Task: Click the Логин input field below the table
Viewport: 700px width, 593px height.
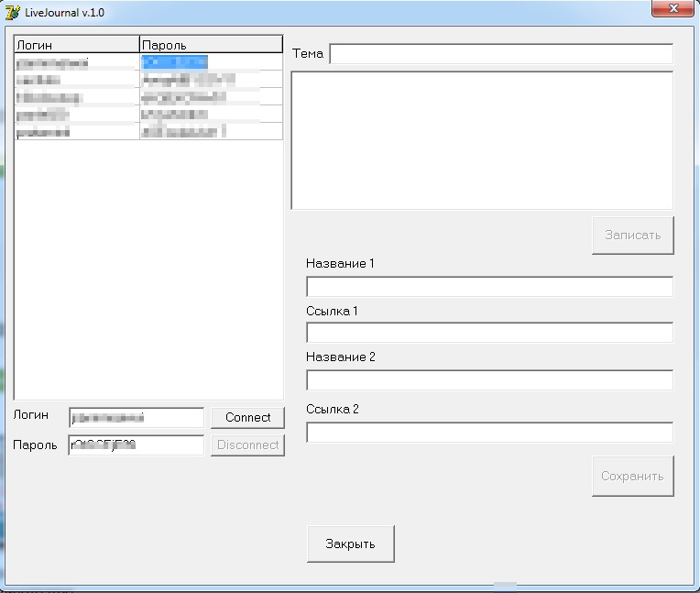Action: pos(137,418)
